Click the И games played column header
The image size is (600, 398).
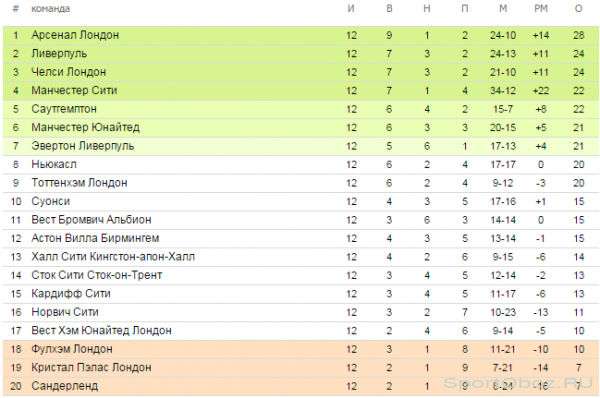click(351, 8)
